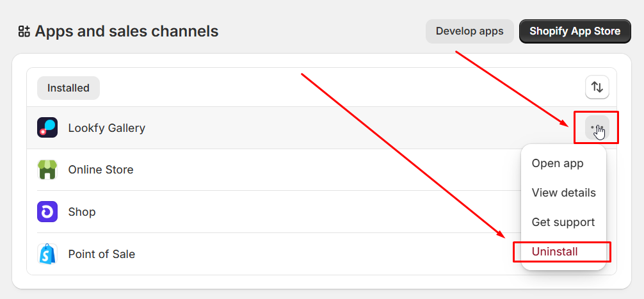644x299 pixels.
Task: Select the Installed filter tab
Action: coord(68,88)
